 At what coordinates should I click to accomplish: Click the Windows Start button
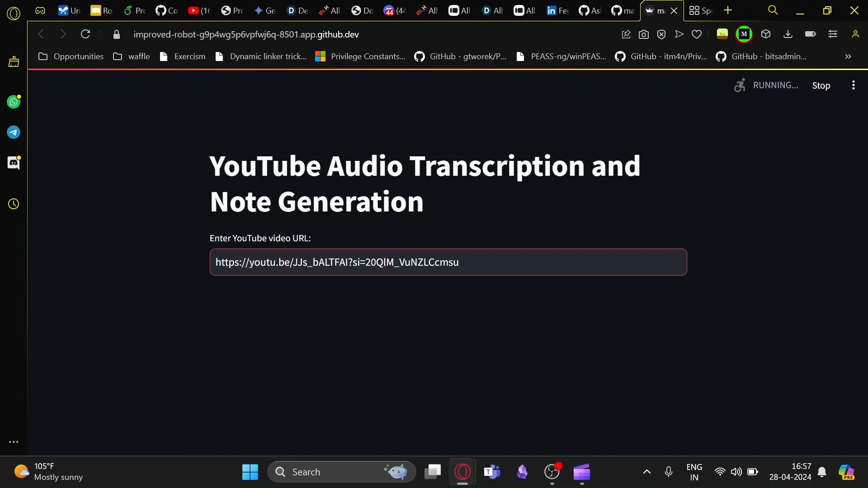tap(250, 472)
